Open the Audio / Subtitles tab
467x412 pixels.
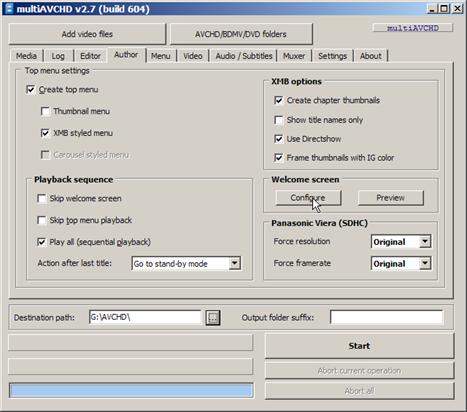coord(244,56)
